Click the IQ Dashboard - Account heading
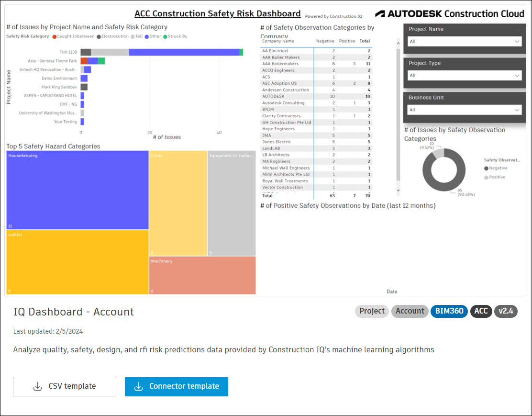 [73, 312]
